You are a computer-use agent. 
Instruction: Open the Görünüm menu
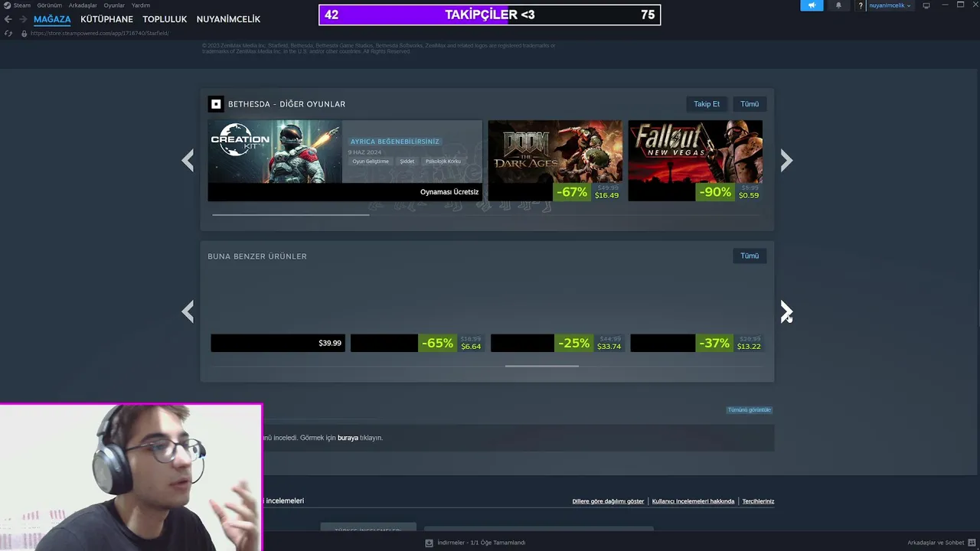click(x=50, y=5)
